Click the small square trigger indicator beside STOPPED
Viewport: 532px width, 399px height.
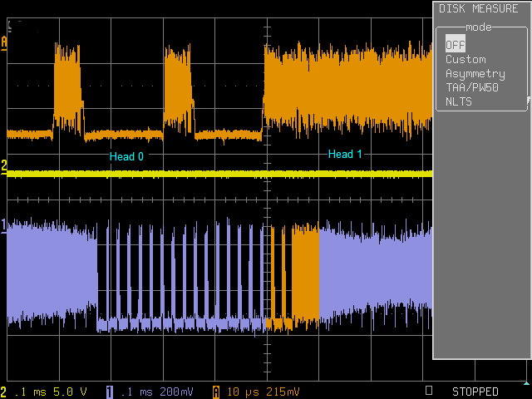(429, 390)
